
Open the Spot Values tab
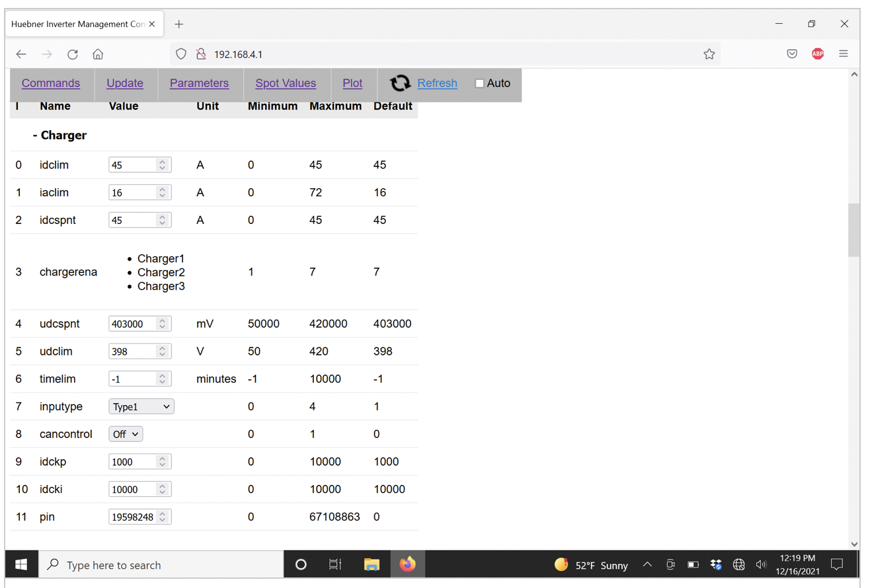pos(286,83)
